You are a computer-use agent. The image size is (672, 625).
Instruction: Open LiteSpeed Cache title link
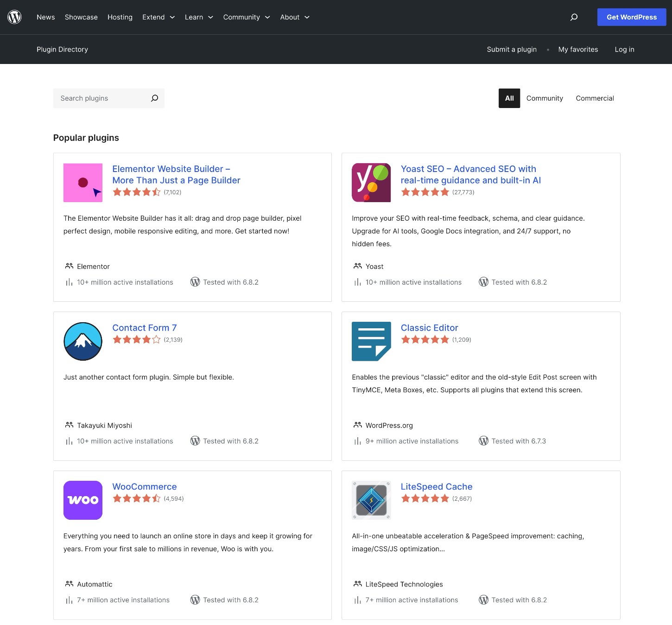coord(437,487)
